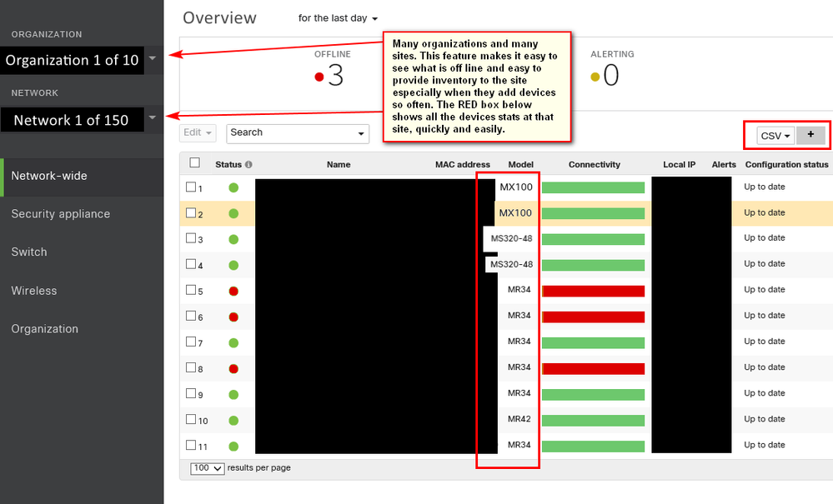Click the MS320-48 model in row 3
Viewport: 833px width, 504px height.
tap(511, 239)
